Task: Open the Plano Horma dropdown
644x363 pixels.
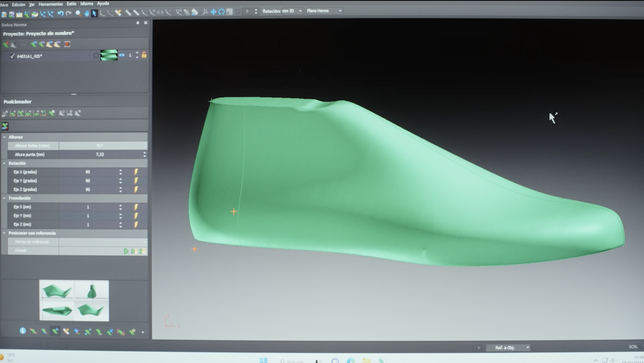Action: pos(340,11)
